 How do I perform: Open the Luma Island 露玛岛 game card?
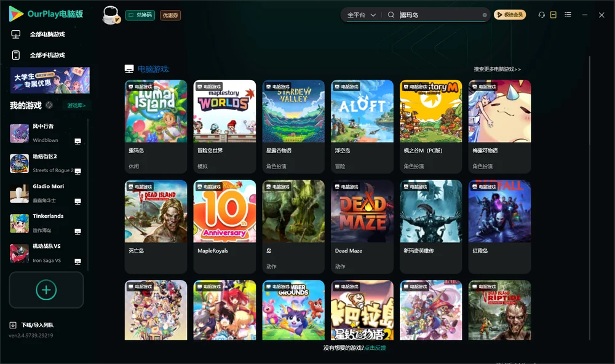156,126
